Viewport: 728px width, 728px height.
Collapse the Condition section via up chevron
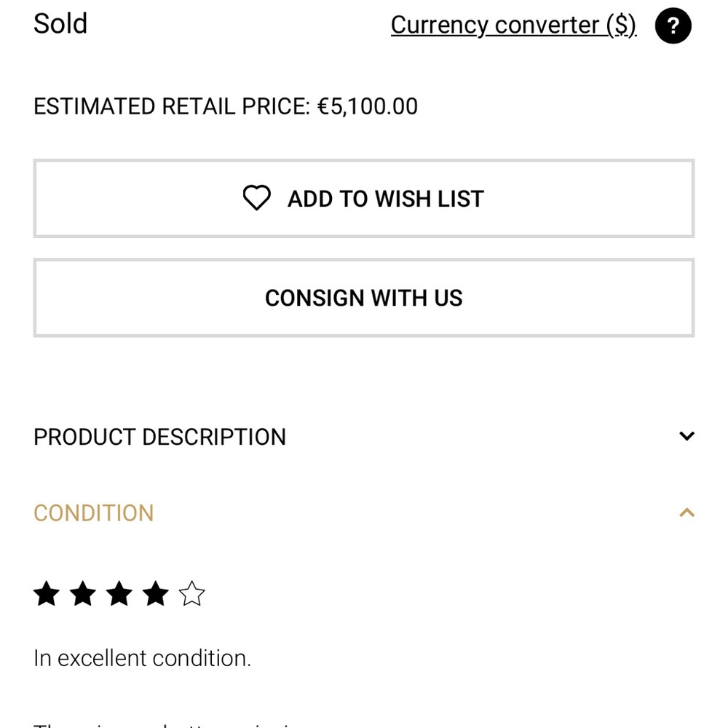(x=687, y=513)
